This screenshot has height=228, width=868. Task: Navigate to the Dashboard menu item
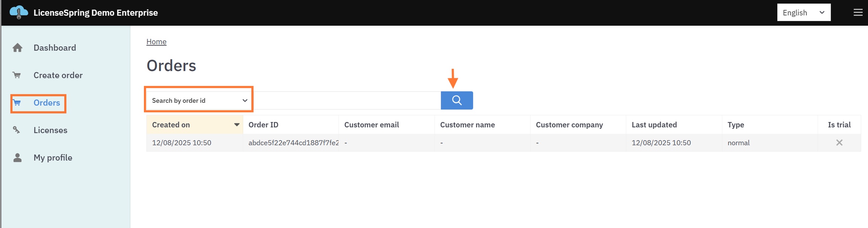point(55,48)
